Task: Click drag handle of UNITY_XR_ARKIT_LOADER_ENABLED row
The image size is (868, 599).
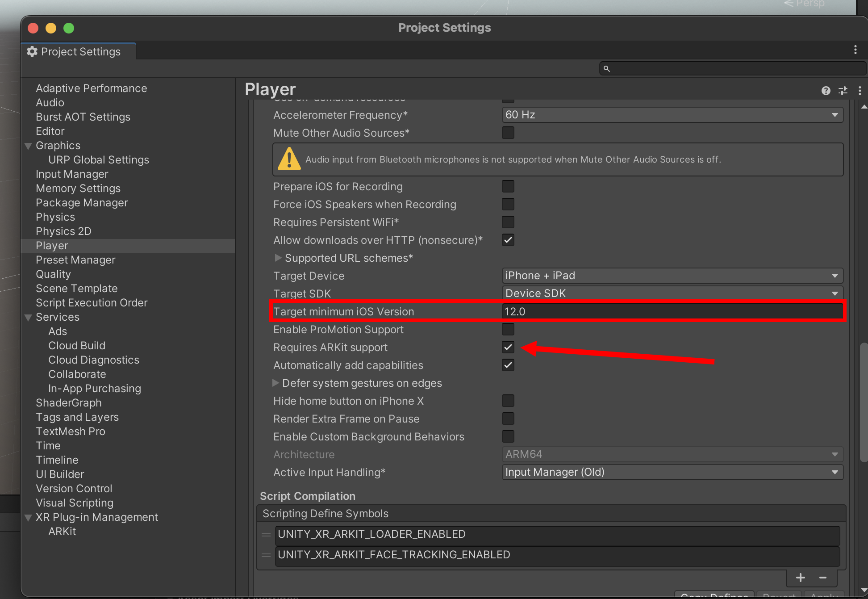Action: coord(266,535)
